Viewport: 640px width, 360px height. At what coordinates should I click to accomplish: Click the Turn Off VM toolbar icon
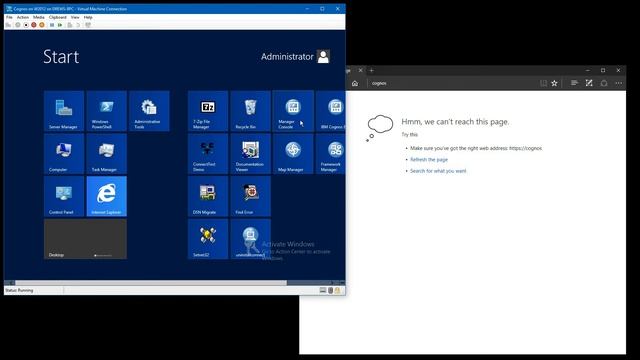point(26,25)
